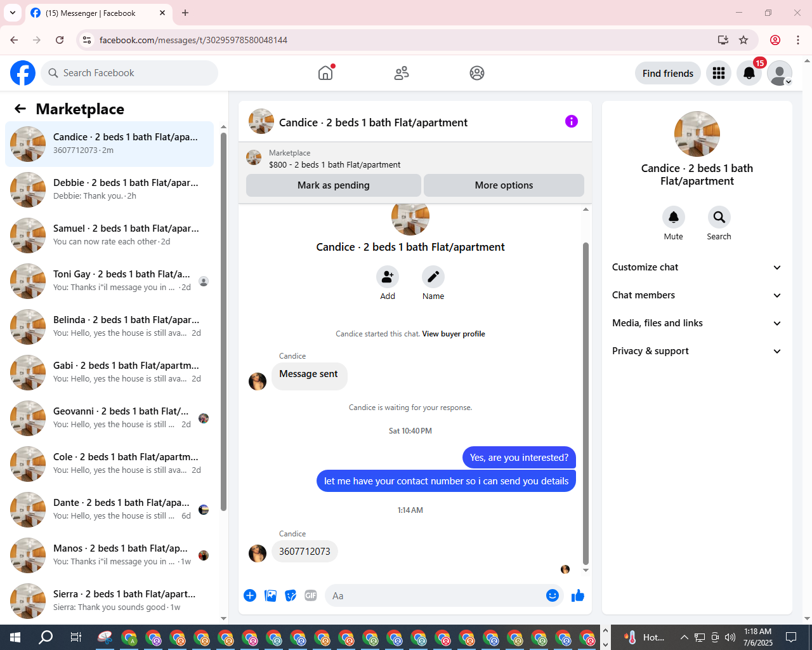Open the Windows notification center
This screenshot has width=812, height=650.
pyautogui.click(x=791, y=637)
